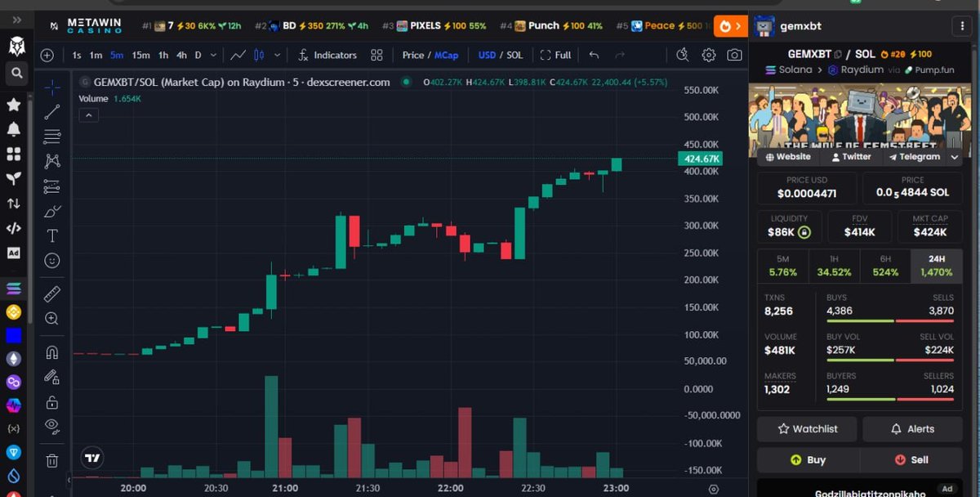The width and height of the screenshot is (980, 497).
Task: Open chart style dropdown chevron
Action: (277, 56)
